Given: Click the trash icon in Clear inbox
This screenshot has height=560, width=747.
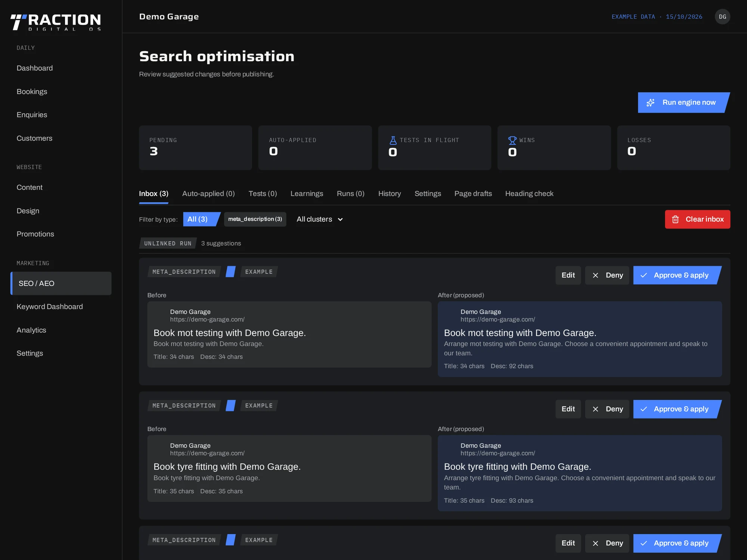Looking at the screenshot, I should point(675,220).
